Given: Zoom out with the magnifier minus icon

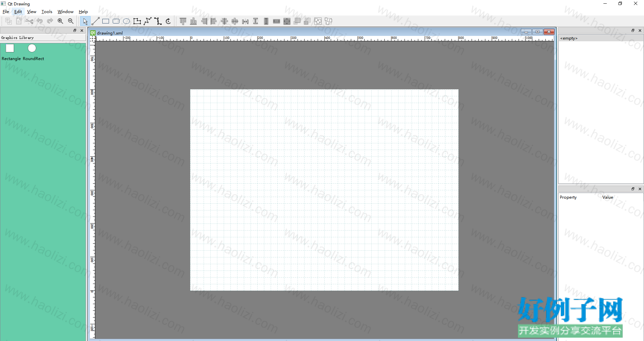Looking at the screenshot, I should [71, 21].
